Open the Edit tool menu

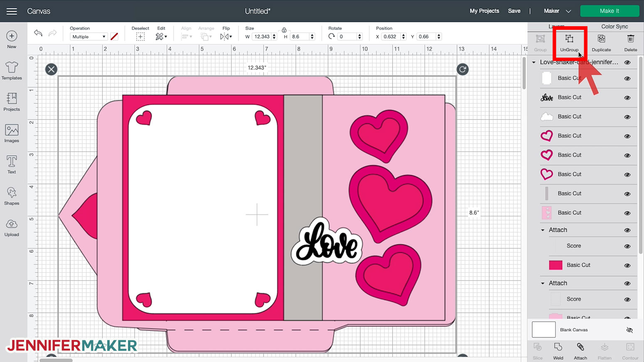161,37
